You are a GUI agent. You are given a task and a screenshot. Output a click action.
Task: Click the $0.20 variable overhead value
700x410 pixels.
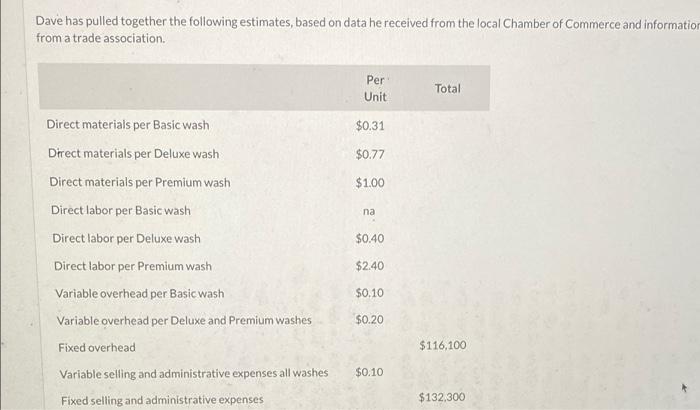tap(370, 319)
